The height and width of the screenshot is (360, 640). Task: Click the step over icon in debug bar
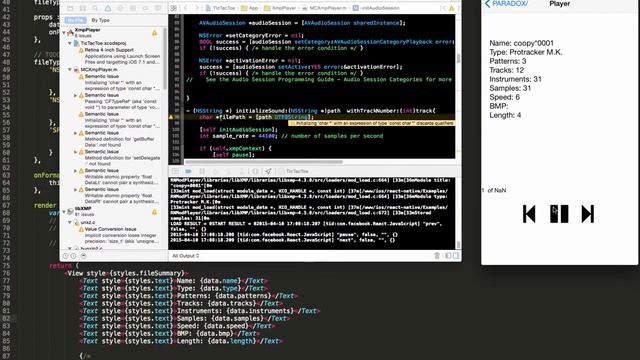click(x=215, y=171)
